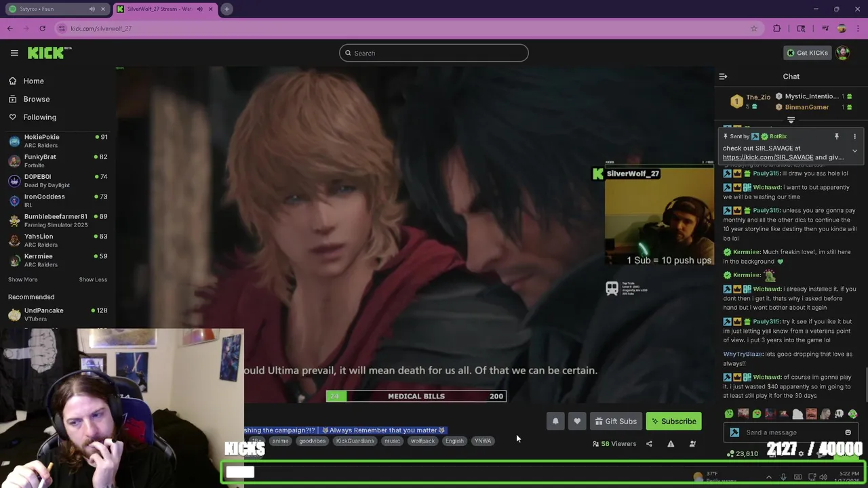The height and width of the screenshot is (488, 868).
Task: Open browser extensions puzzle icon
Action: (777, 28)
